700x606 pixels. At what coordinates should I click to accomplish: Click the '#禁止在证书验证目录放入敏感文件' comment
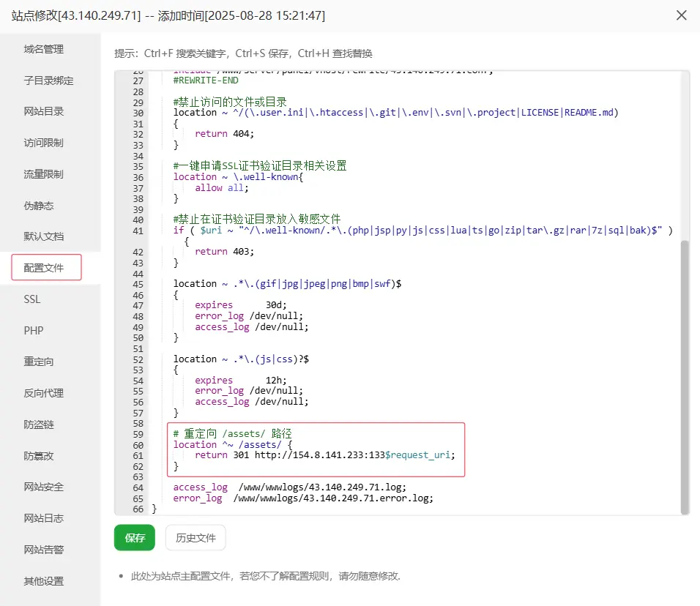tap(257, 219)
